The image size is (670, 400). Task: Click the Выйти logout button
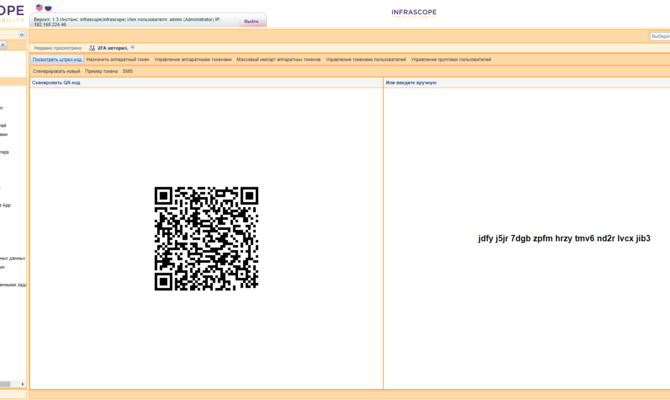251,21
